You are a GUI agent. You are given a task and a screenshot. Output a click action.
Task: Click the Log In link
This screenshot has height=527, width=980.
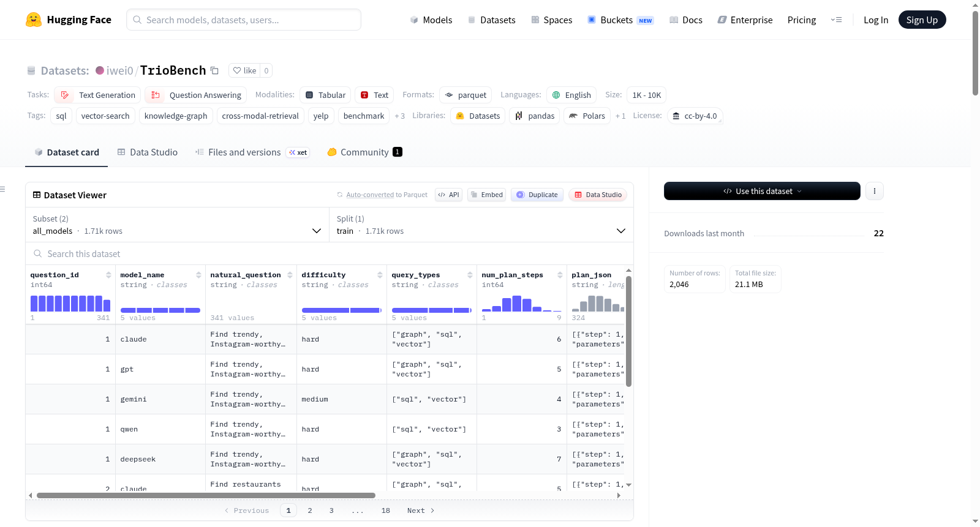876,20
